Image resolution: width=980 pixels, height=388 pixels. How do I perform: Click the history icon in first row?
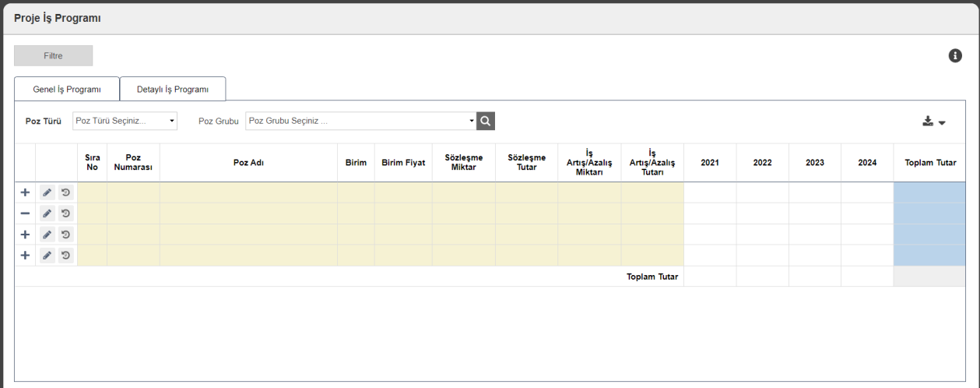coord(66,192)
